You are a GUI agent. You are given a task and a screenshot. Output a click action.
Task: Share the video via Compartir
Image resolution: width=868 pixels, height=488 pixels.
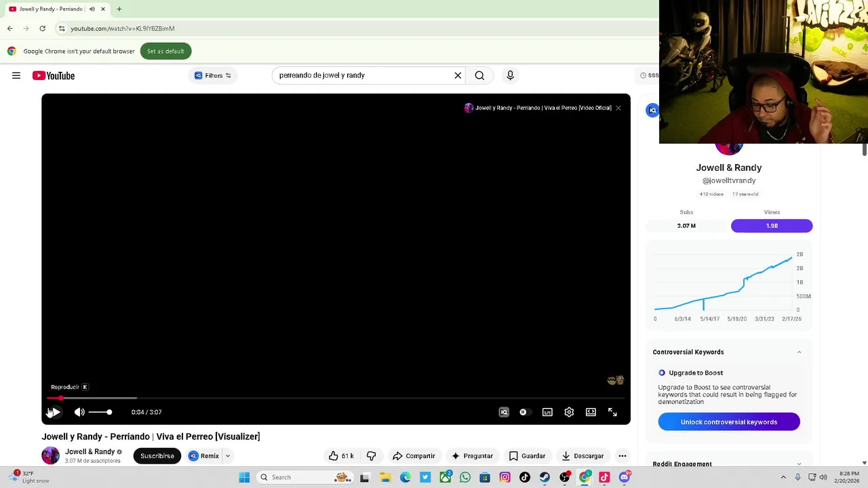pos(414,456)
